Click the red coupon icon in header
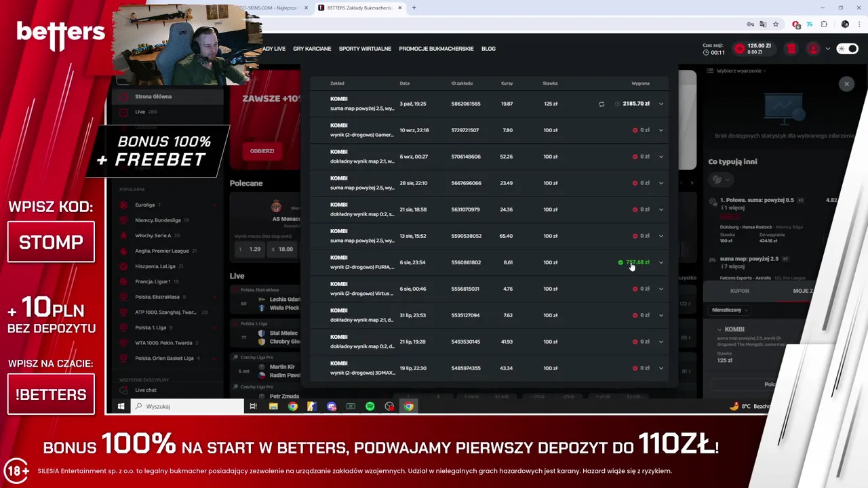 (x=791, y=49)
